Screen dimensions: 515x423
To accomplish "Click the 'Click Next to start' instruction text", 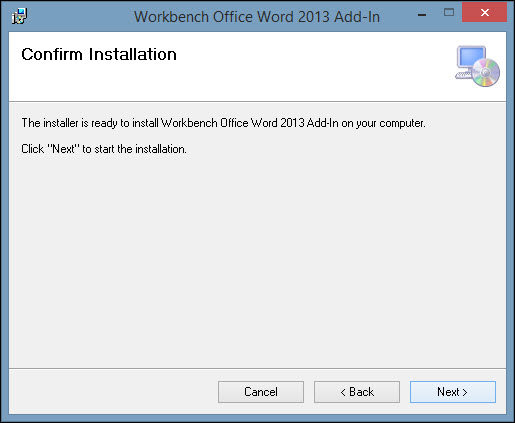I will pyautogui.click(x=104, y=149).
